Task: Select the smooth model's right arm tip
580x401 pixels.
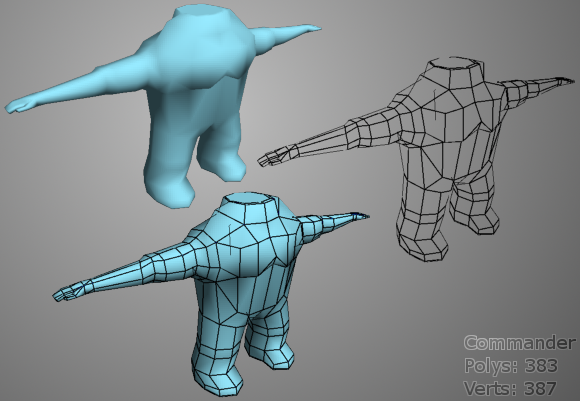Action: (311, 28)
